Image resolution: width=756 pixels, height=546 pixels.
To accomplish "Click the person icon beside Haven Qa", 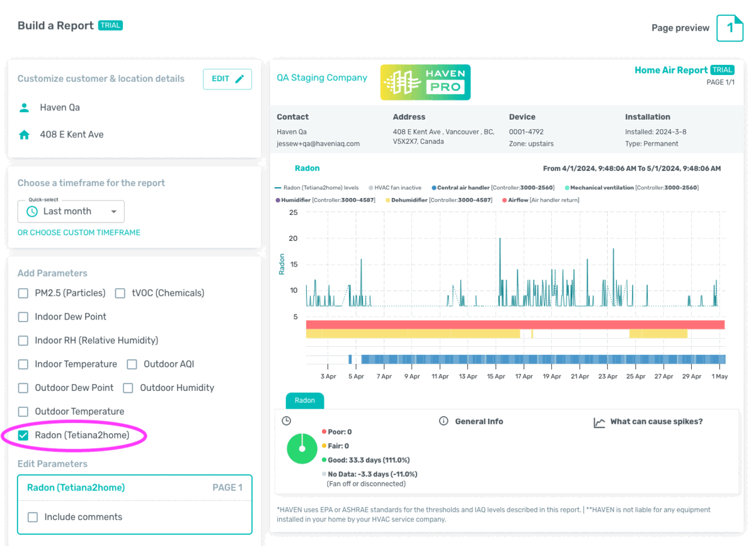I will click(x=25, y=108).
